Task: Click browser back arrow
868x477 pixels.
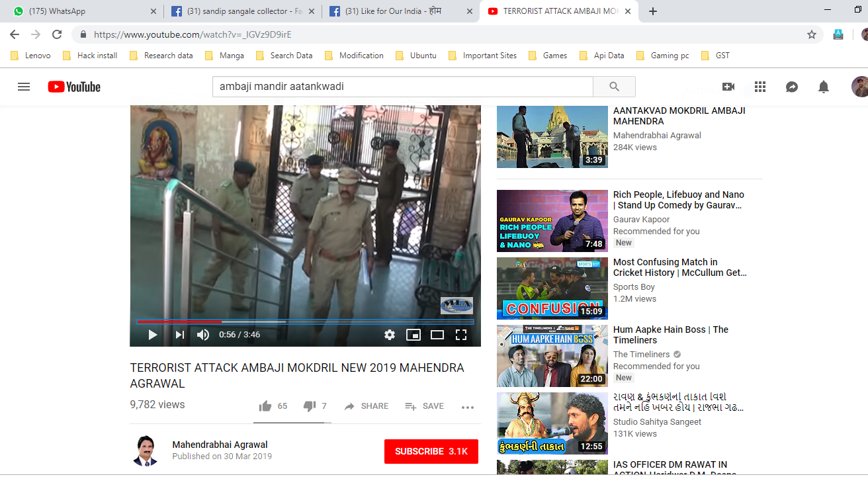Action: [15, 34]
